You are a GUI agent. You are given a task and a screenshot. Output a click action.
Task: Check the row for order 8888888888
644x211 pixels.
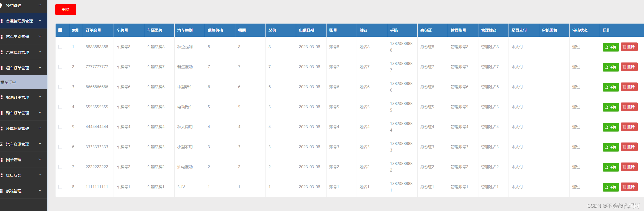tap(60, 47)
